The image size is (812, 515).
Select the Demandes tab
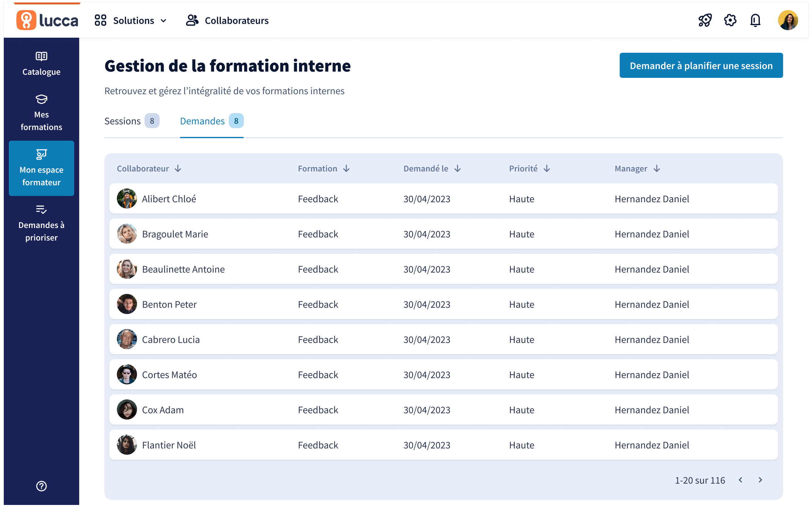(212, 121)
